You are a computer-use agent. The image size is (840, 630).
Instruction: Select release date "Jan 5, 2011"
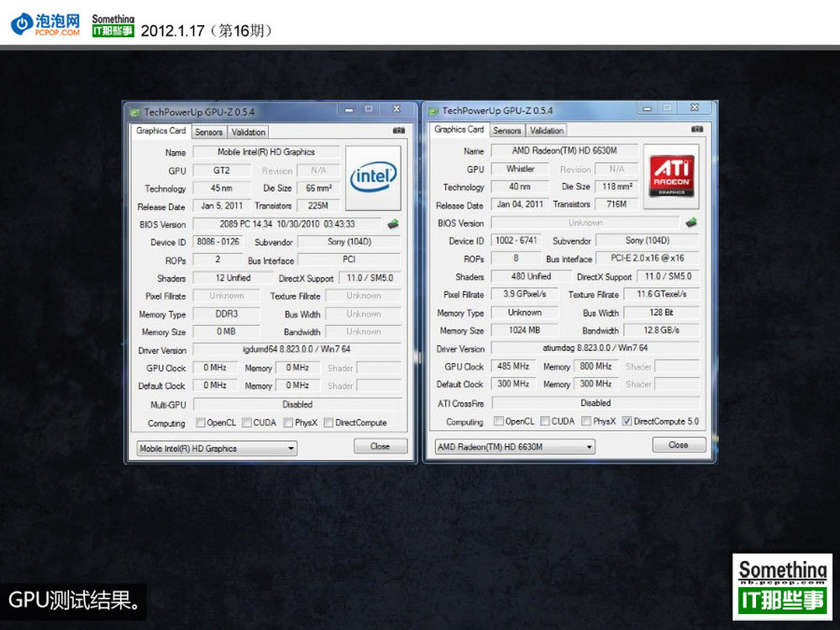pyautogui.click(x=222, y=206)
